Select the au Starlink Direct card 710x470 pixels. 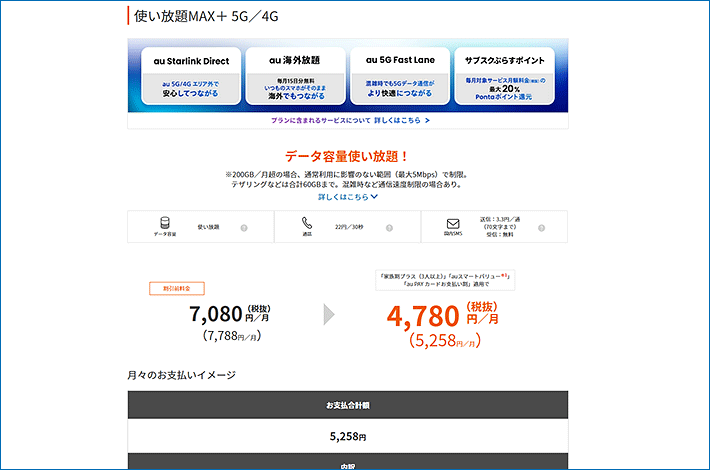(191, 76)
